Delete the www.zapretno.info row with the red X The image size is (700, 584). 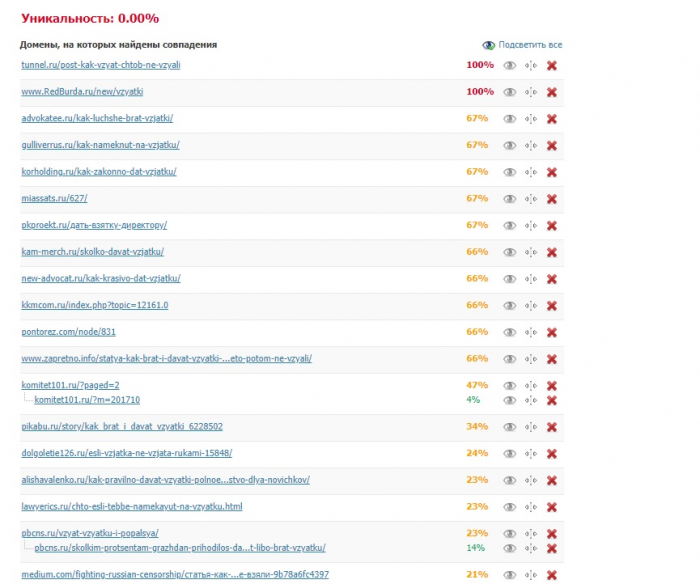(552, 359)
